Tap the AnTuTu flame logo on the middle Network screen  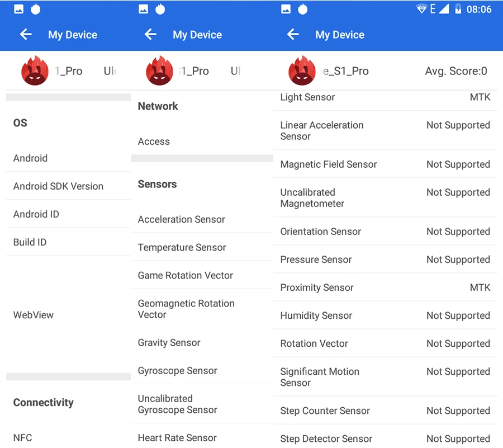tap(159, 70)
